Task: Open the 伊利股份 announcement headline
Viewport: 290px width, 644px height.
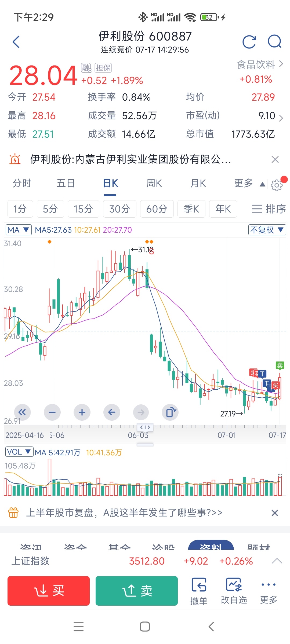Action: [130, 159]
